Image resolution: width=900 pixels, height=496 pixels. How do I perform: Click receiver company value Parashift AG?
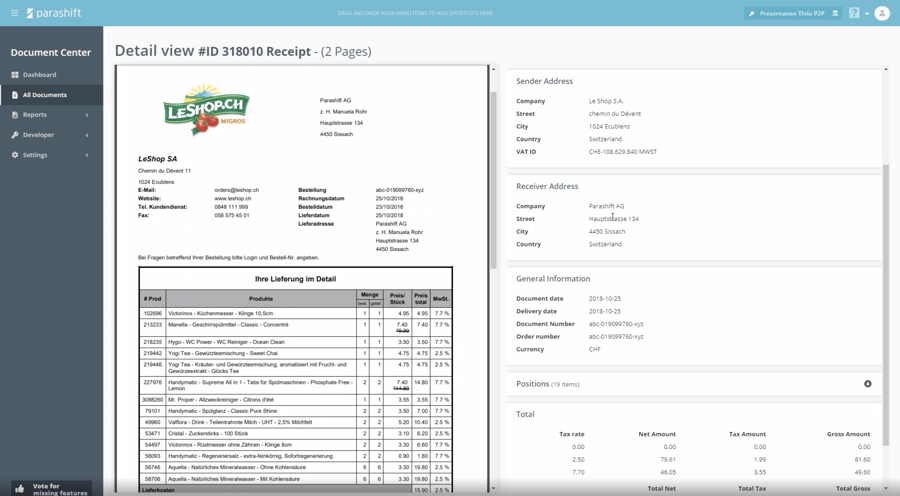tap(606, 206)
